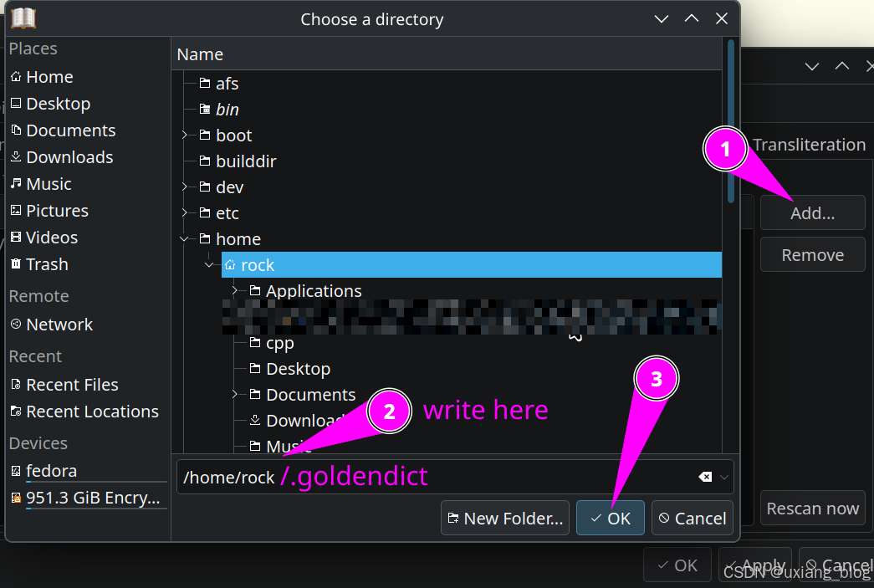Expand the Documents tree node
This screenshot has width=874, height=588.
click(x=235, y=394)
